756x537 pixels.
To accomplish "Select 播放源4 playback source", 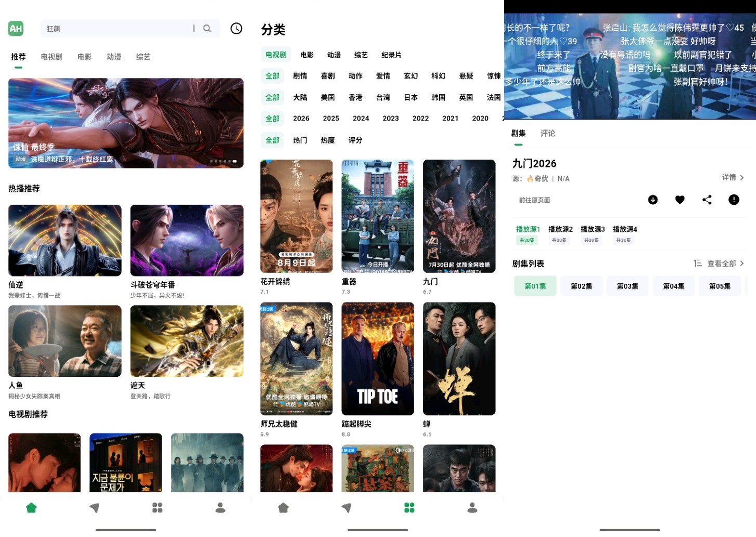I will coord(625,234).
